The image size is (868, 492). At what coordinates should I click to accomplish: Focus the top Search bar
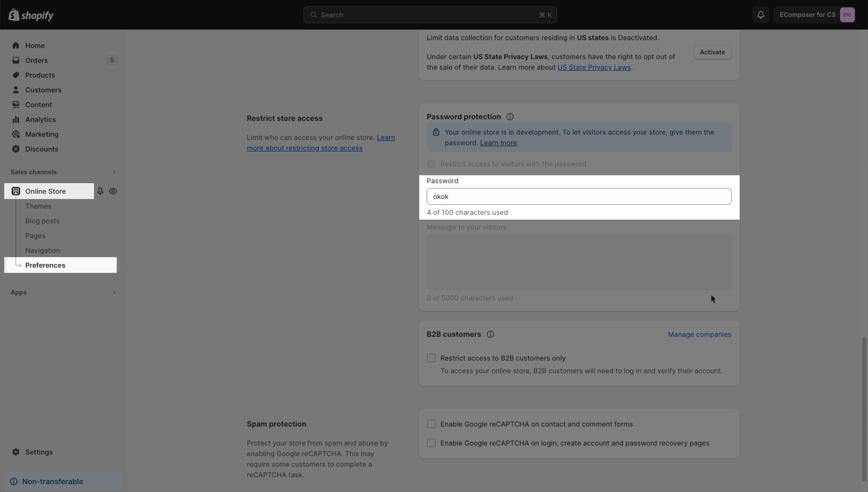[x=430, y=15]
